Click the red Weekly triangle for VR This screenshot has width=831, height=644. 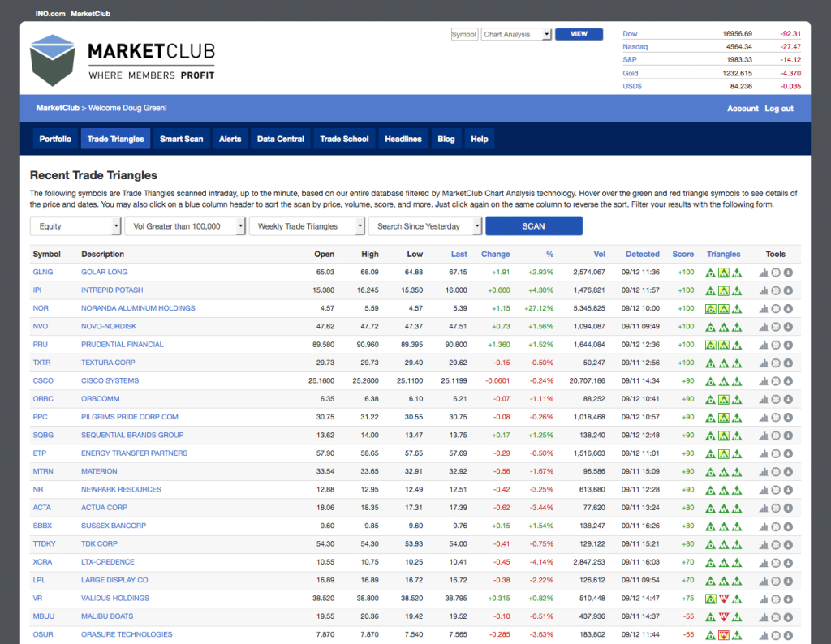click(x=724, y=598)
